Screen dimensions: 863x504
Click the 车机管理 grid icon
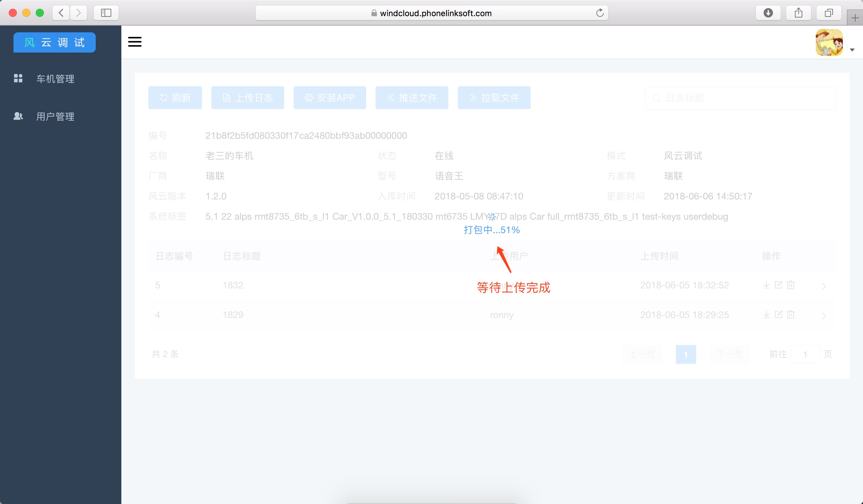pyautogui.click(x=18, y=78)
